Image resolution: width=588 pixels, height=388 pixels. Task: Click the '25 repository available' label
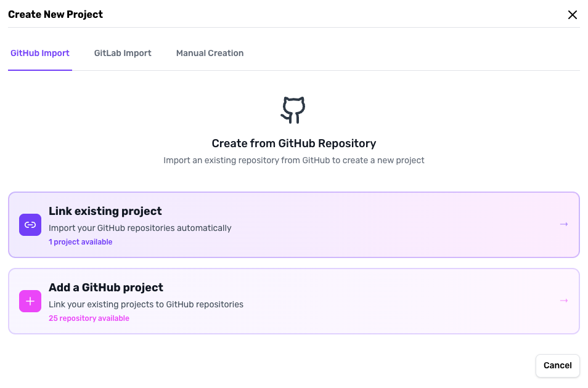(89, 318)
